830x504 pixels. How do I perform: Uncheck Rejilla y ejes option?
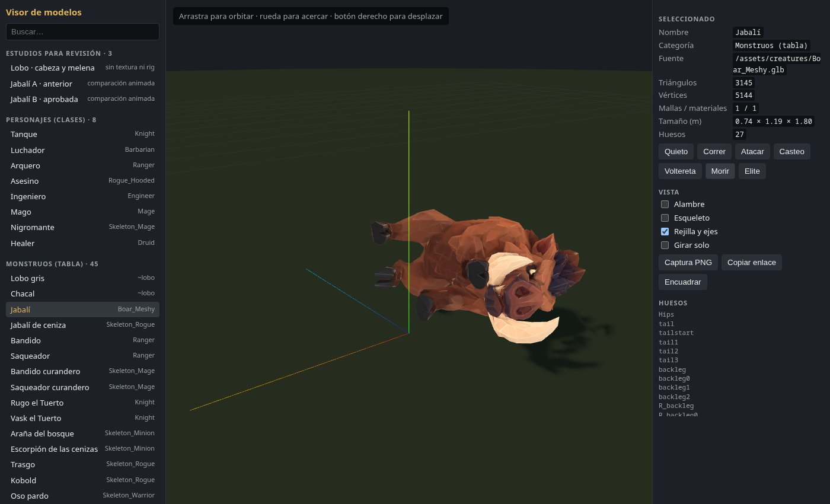click(x=665, y=232)
